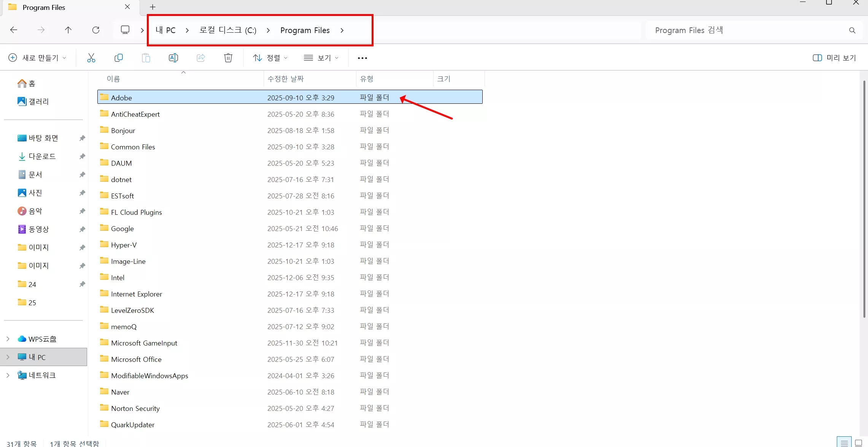
Task: Toggle the 미리 보기 preview pane
Action: click(834, 58)
